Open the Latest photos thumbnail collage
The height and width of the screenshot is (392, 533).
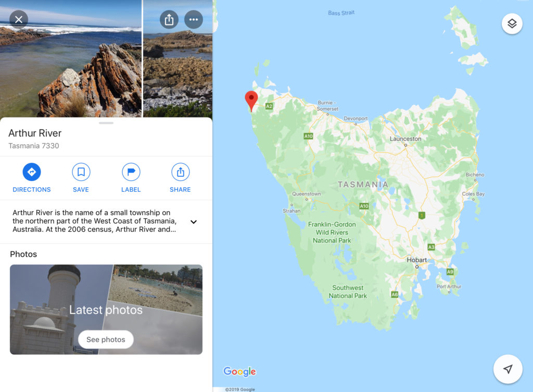pyautogui.click(x=106, y=309)
